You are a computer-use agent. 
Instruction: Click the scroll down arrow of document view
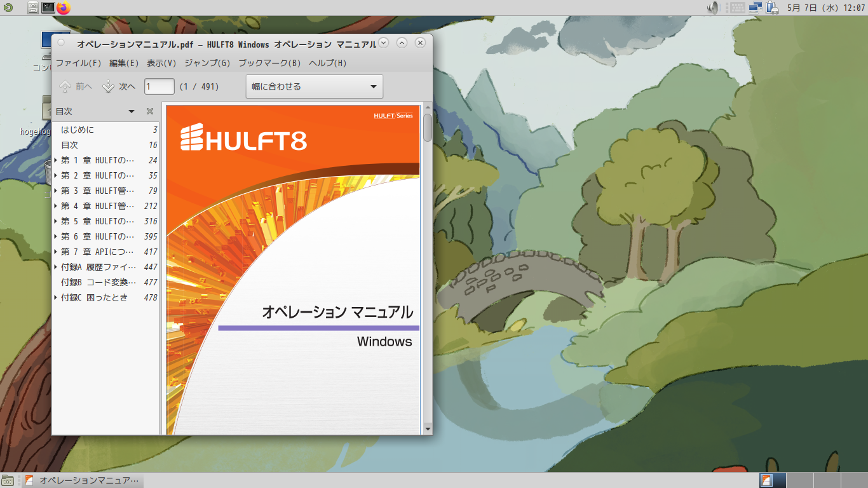point(428,429)
